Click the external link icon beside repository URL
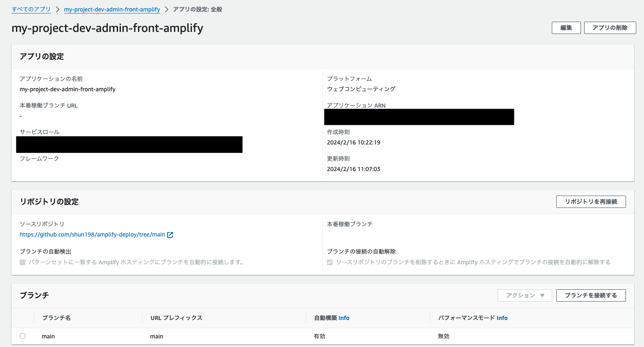Image resolution: width=644 pixels, height=347 pixels. (170, 235)
